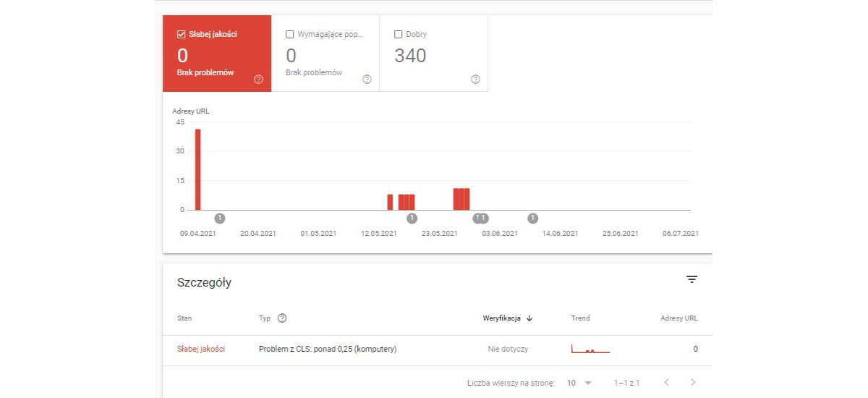Click annotation marker near 14.06.2021
The image size is (868, 398).
point(532,218)
